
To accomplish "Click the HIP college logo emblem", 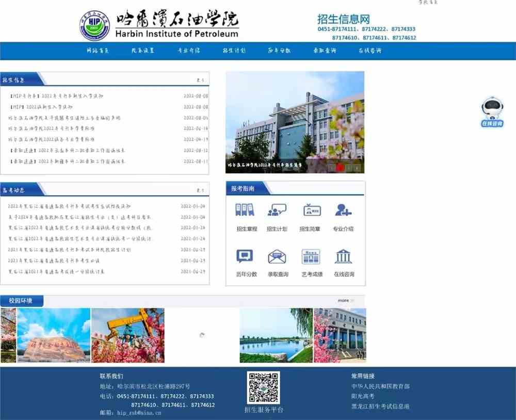I will (x=95, y=25).
